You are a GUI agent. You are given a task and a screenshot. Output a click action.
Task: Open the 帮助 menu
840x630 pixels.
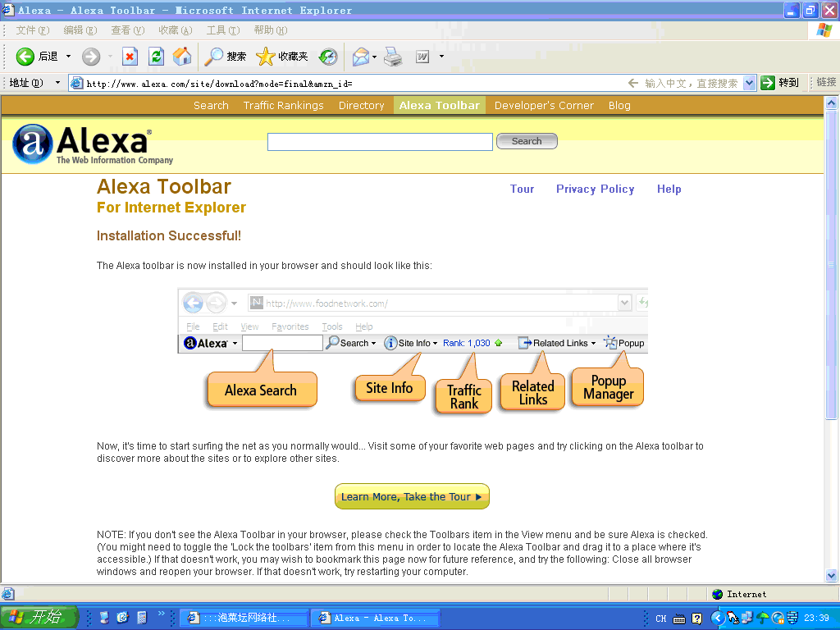[x=271, y=30]
